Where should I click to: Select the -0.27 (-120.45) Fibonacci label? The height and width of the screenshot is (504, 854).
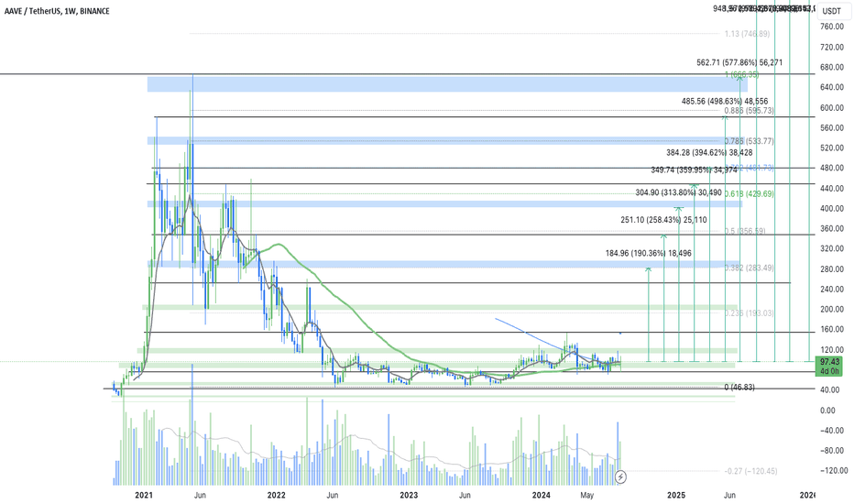pyautogui.click(x=751, y=471)
